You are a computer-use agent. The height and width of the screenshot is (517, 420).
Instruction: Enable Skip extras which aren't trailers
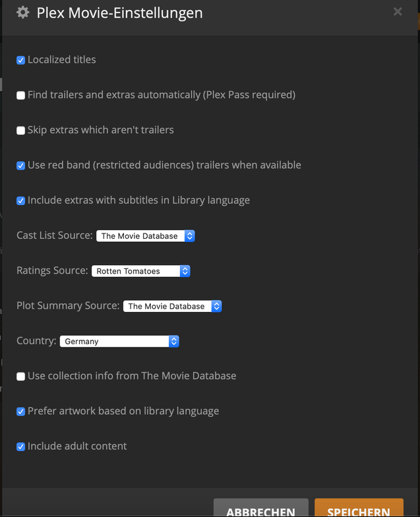pos(21,131)
